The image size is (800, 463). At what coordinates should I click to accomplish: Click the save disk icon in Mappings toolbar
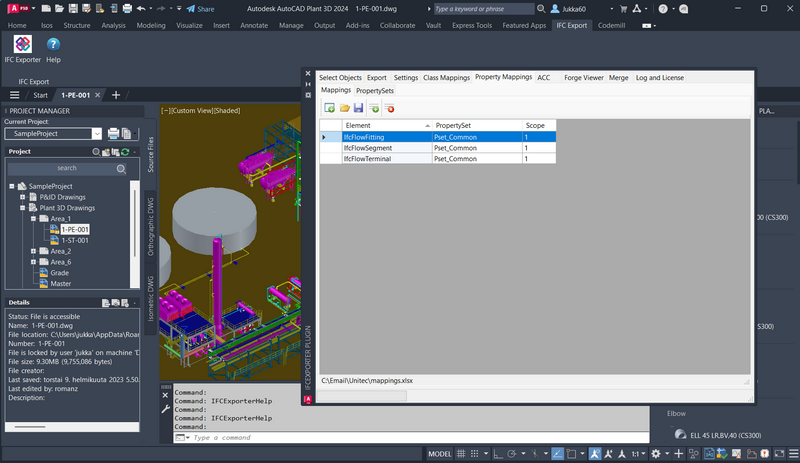[x=358, y=108]
